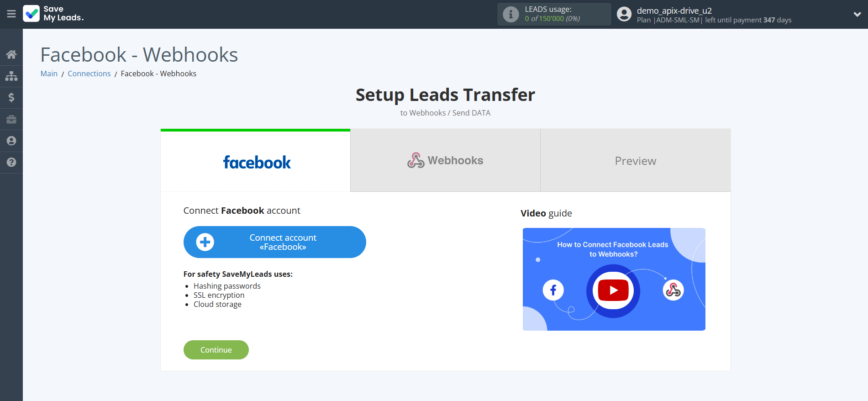Open the hamburger menu in the top bar
Screen dimensions: 868x401
pyautogui.click(x=11, y=14)
